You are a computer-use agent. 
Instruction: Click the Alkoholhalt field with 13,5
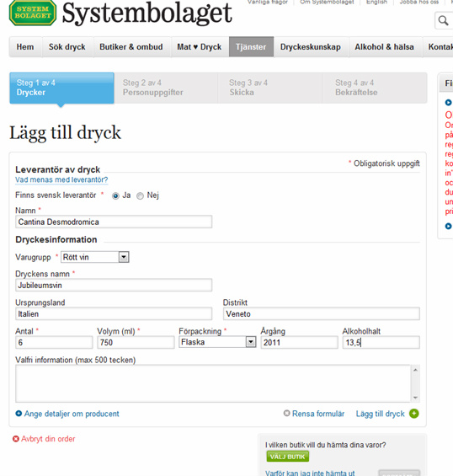tap(381, 342)
